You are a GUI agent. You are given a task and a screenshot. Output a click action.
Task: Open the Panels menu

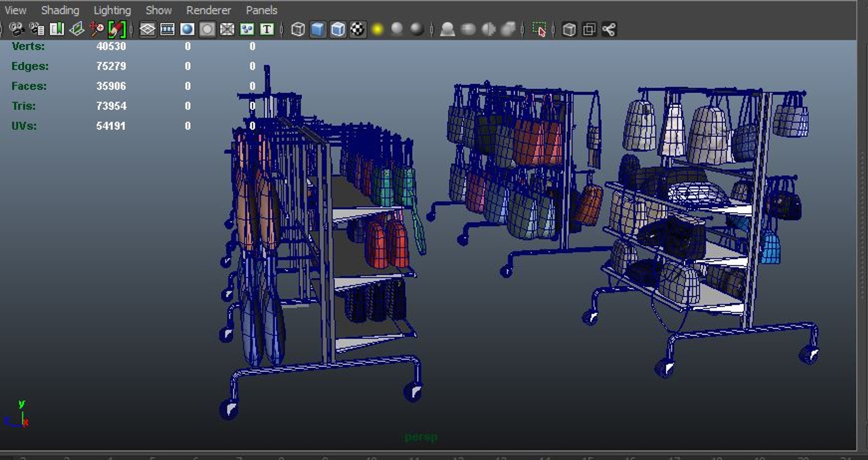click(x=261, y=10)
